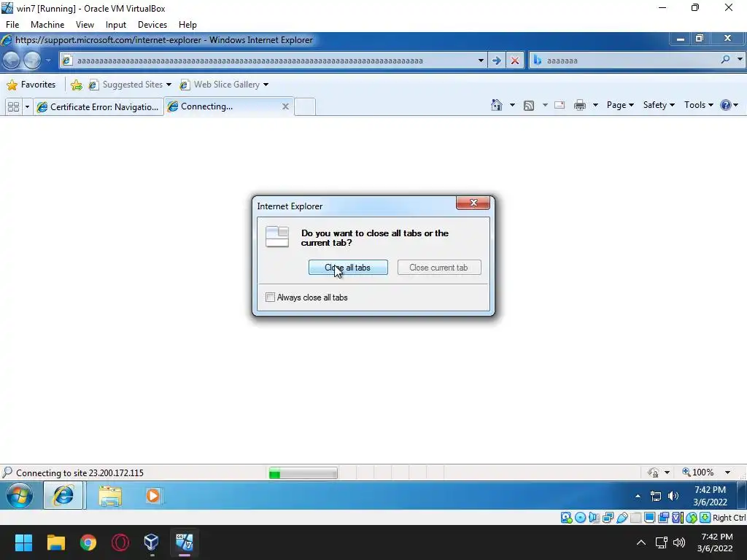Open the VirtualBox View menu
The height and width of the screenshot is (560, 747).
[x=85, y=25]
